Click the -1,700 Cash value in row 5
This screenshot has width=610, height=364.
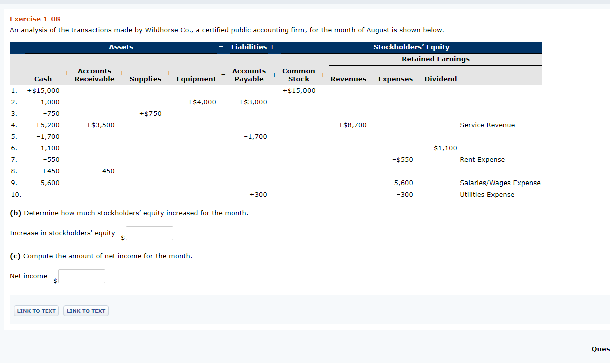(x=48, y=137)
